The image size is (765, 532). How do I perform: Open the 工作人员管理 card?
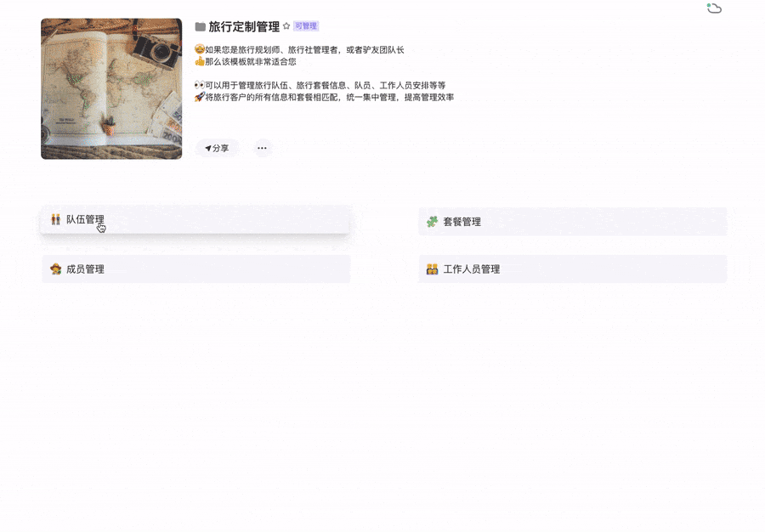click(x=573, y=269)
